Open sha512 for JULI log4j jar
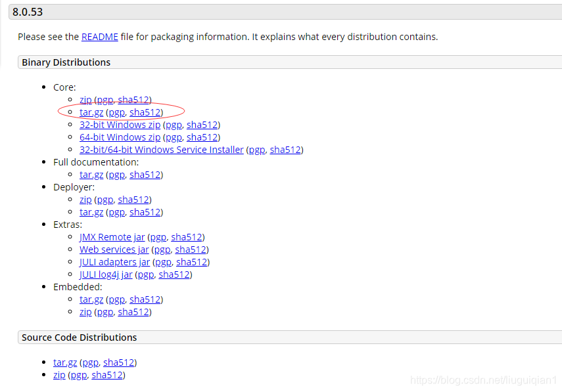The width and height of the screenshot is (562, 392). tap(174, 274)
